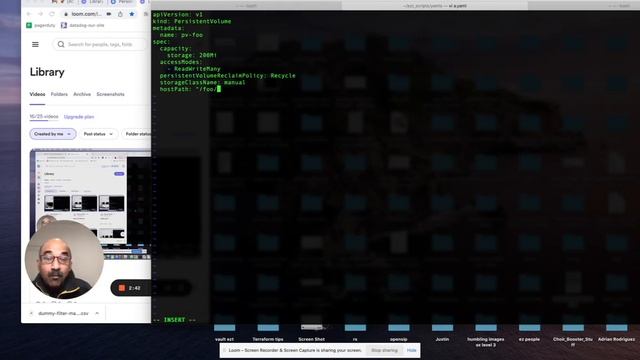Click the Upgrade plan link
The width and height of the screenshot is (640, 360).
coord(79,117)
